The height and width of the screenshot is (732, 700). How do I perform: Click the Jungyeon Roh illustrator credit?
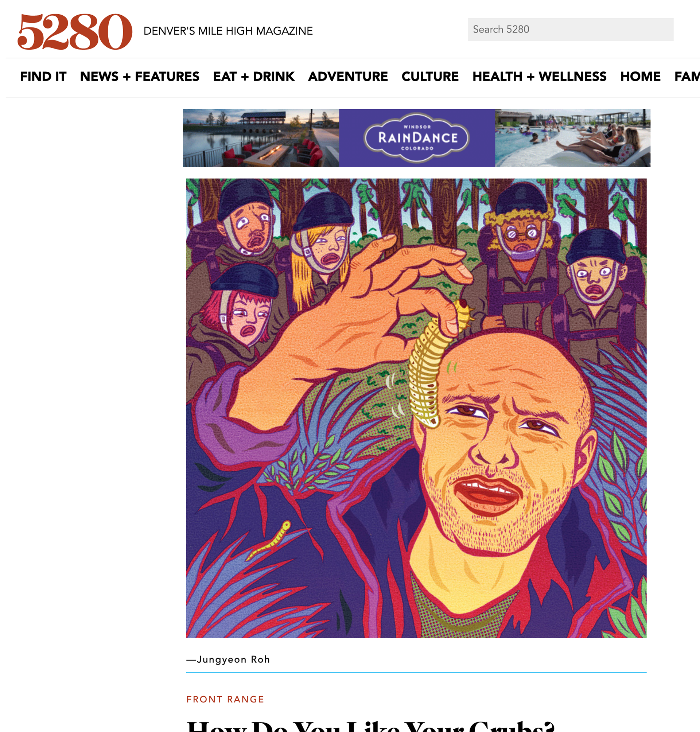click(228, 659)
